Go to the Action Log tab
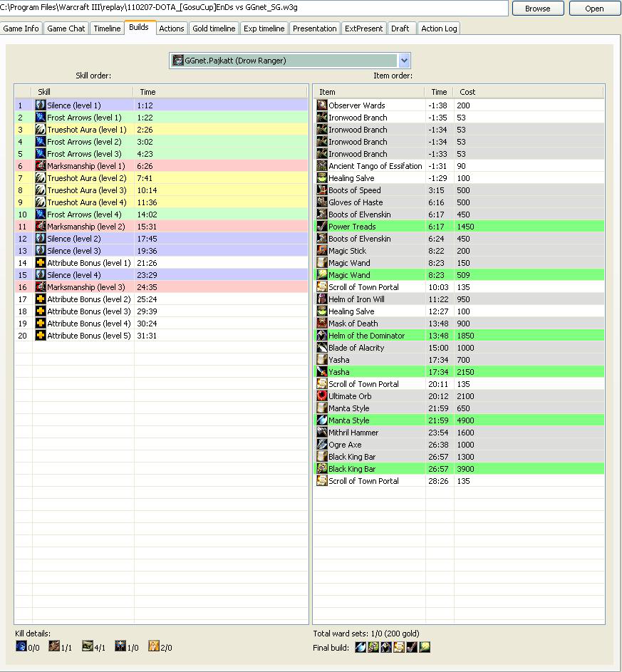622x672 pixels. click(x=439, y=29)
